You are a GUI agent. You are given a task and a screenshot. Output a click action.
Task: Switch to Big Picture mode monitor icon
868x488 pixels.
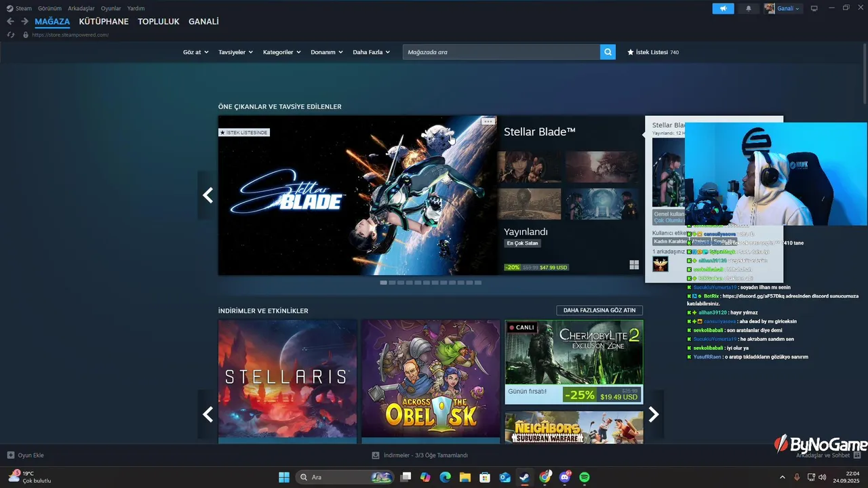click(814, 9)
